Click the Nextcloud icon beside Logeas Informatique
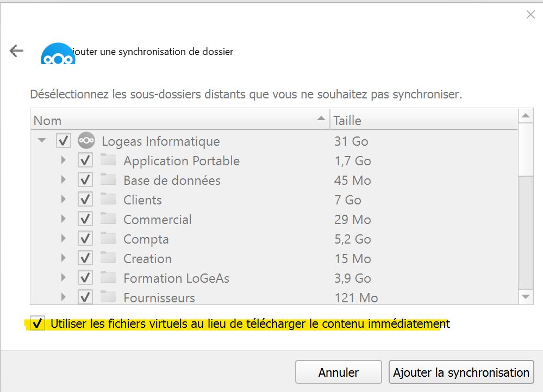This screenshot has height=392, width=543. click(x=86, y=141)
